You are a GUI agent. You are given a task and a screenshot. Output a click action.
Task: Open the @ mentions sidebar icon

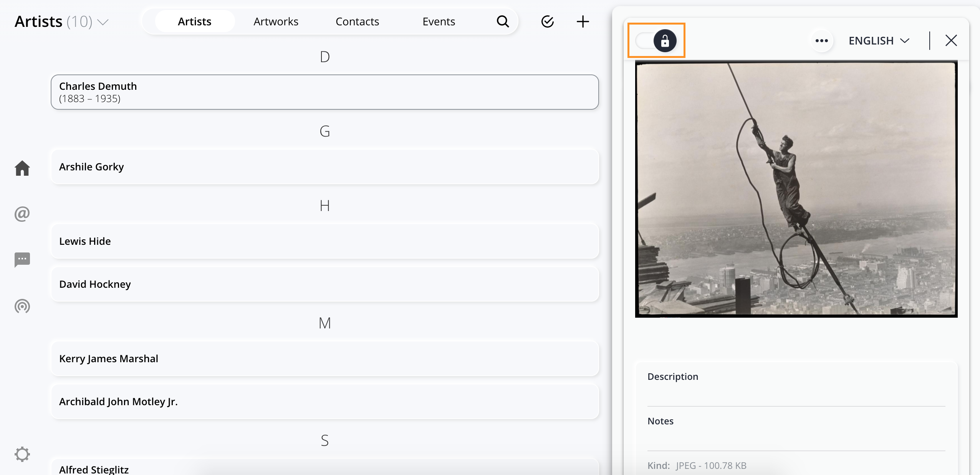(x=22, y=214)
